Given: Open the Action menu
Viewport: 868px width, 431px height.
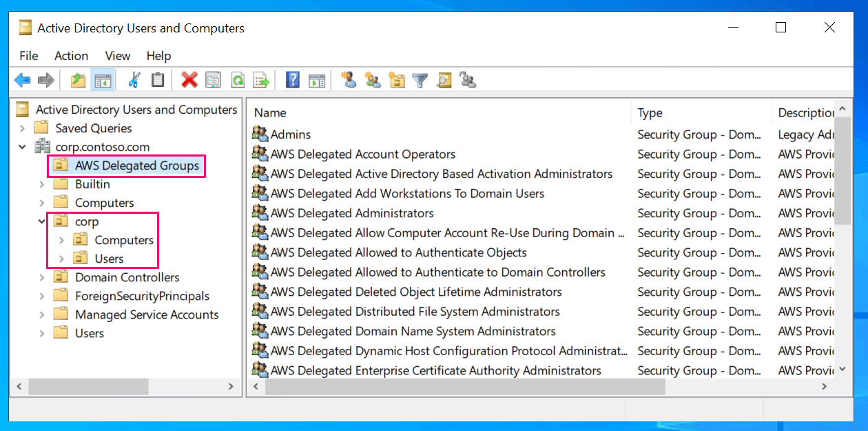Looking at the screenshot, I should coord(72,56).
